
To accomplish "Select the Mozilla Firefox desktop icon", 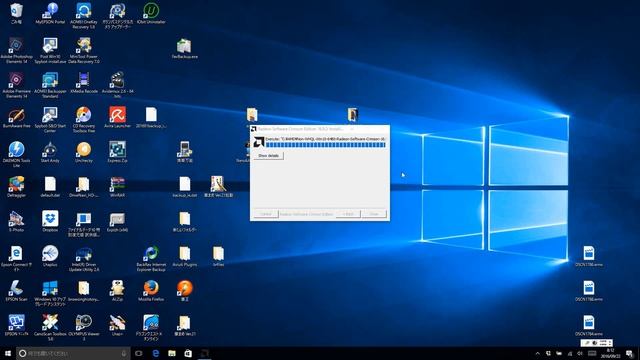I will tap(151, 291).
